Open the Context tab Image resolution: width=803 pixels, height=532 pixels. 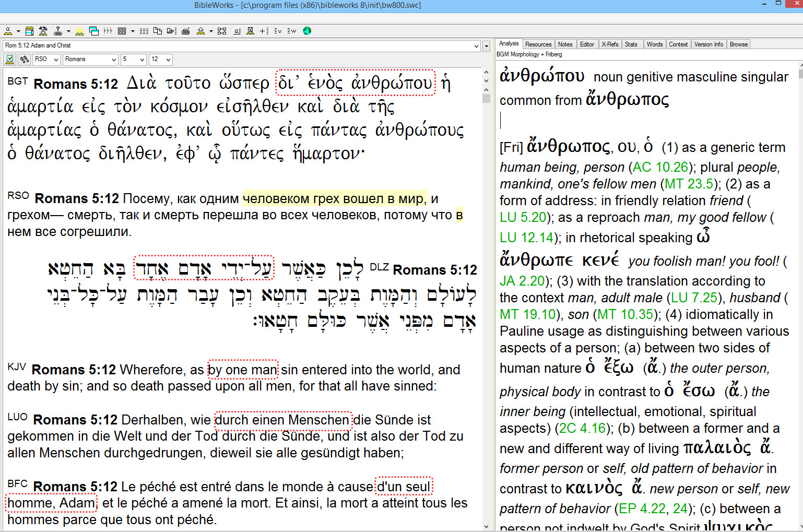pos(678,44)
